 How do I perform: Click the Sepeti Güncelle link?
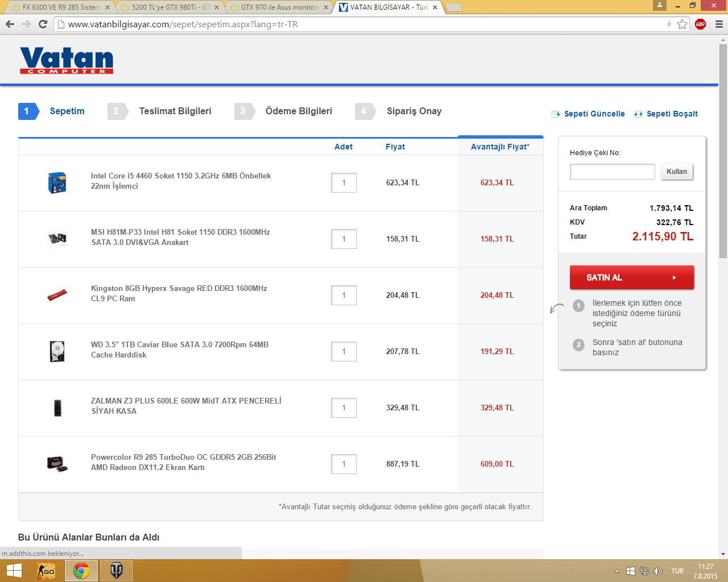tap(588, 114)
